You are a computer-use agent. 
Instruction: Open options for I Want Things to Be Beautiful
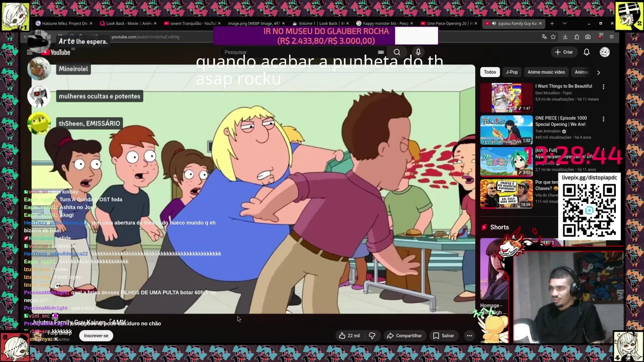(x=603, y=87)
